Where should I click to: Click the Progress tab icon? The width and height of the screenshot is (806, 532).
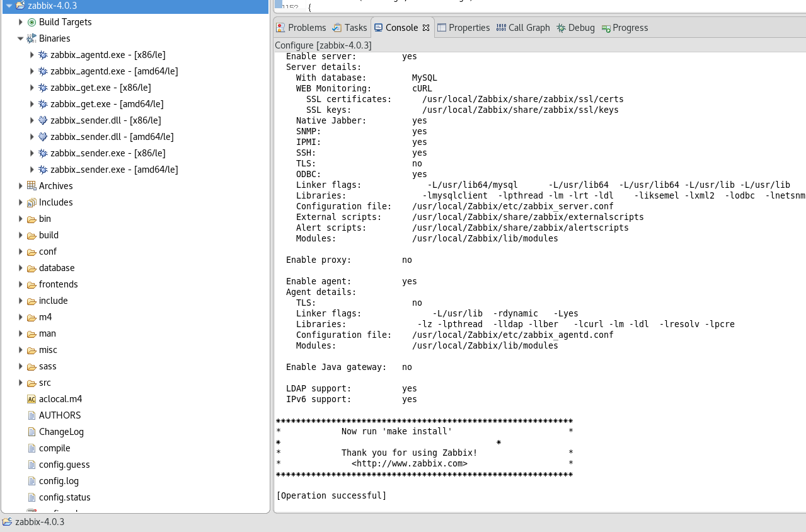click(606, 28)
